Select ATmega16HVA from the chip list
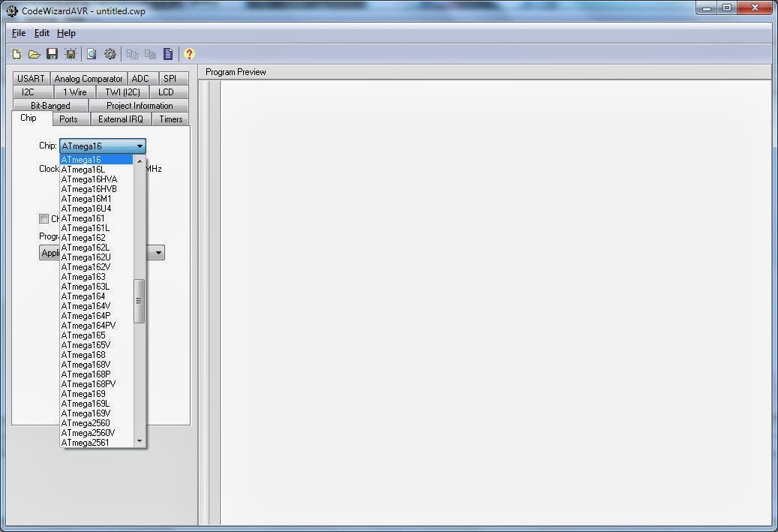Image resolution: width=778 pixels, height=532 pixels. 96,179
